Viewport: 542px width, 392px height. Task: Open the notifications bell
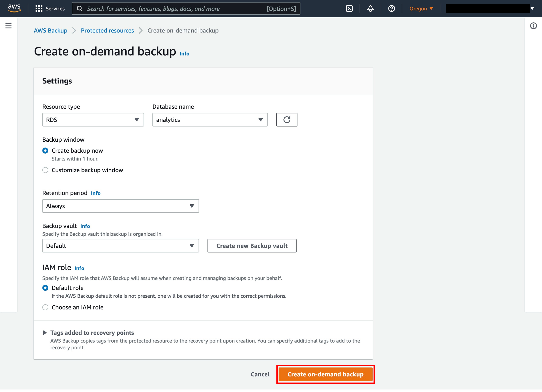click(x=370, y=9)
